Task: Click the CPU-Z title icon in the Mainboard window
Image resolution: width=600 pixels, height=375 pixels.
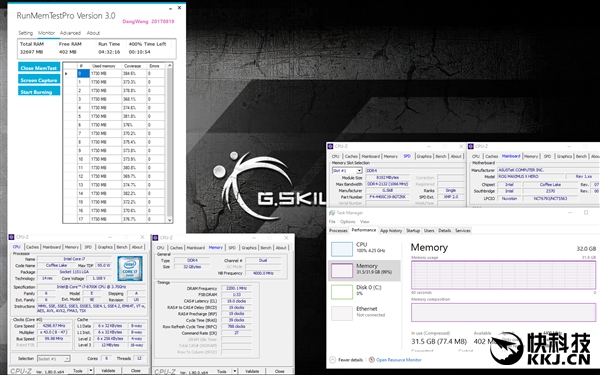Action: (471, 146)
